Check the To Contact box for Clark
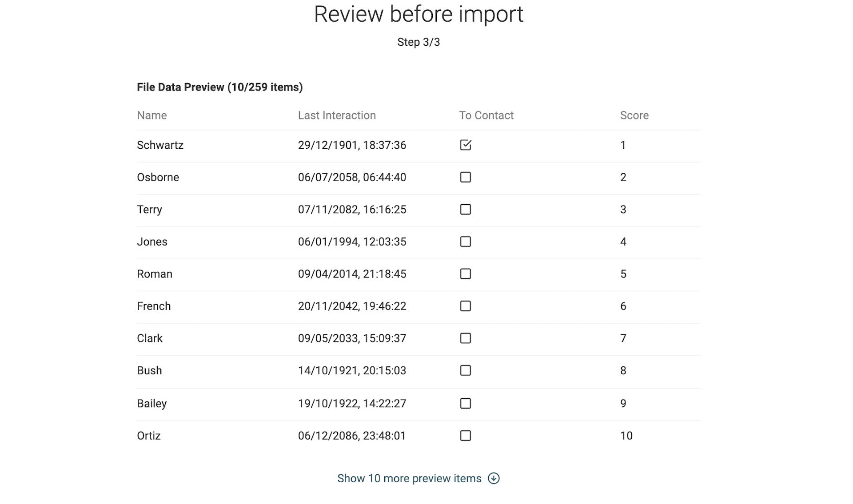The width and height of the screenshot is (853, 504). coord(465,338)
